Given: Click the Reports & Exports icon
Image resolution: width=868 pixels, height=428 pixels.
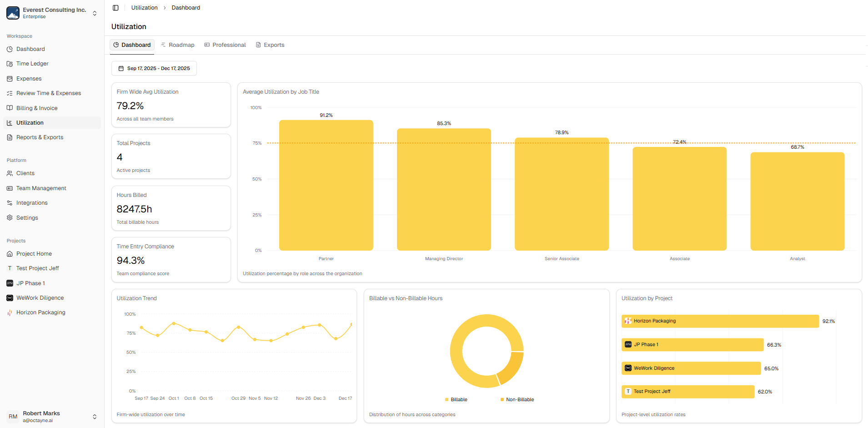Looking at the screenshot, I should tap(10, 137).
